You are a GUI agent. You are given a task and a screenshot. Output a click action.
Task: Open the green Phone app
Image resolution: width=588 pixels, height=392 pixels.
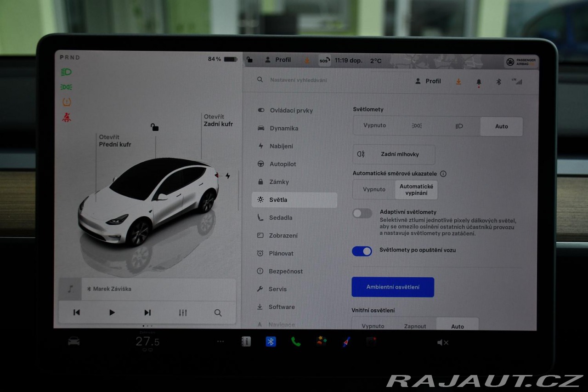296,341
